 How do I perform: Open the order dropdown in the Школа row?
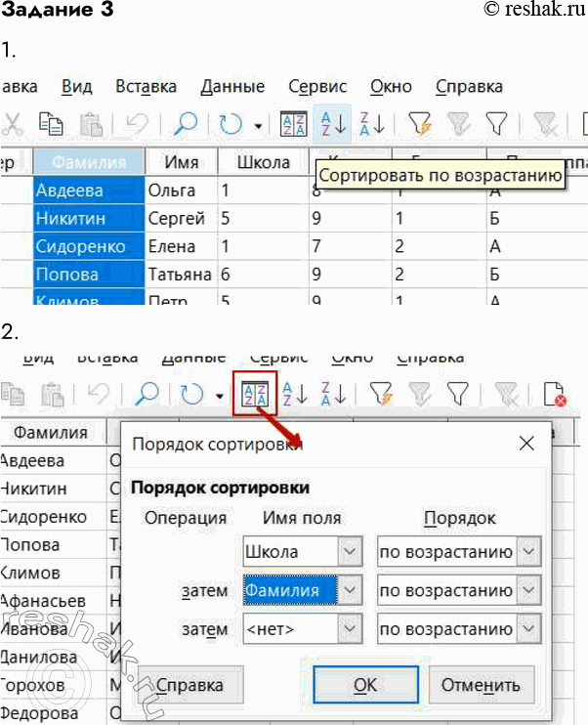[x=528, y=553]
